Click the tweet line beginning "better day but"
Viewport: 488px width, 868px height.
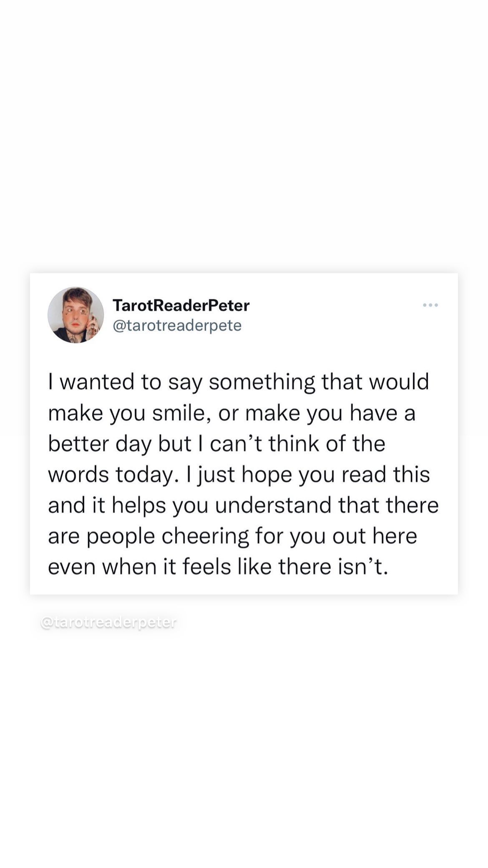216,444
